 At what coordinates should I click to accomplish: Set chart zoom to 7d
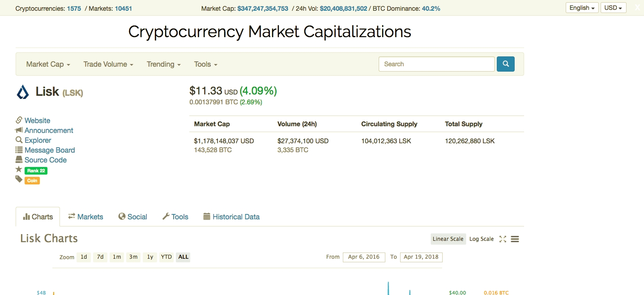pos(100,257)
